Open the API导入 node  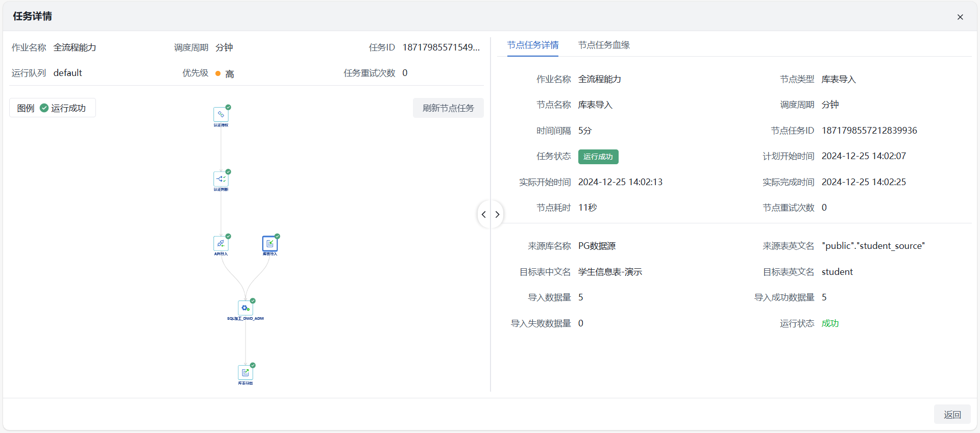tap(220, 244)
